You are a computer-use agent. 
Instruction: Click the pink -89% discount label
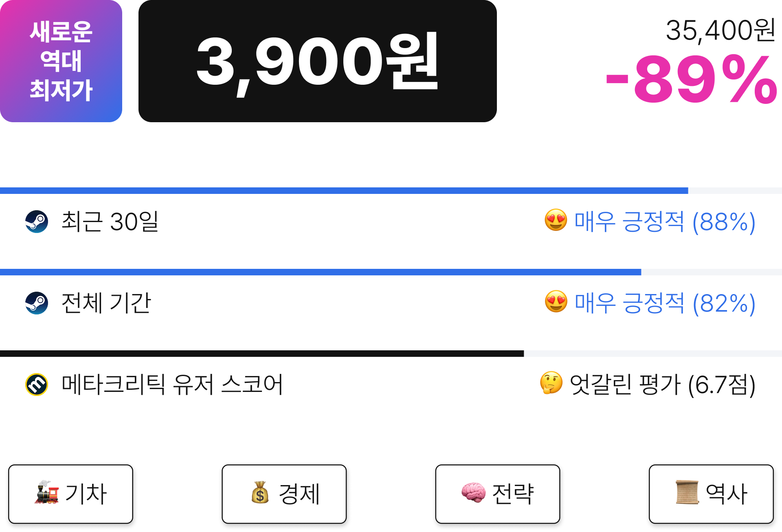(x=691, y=79)
